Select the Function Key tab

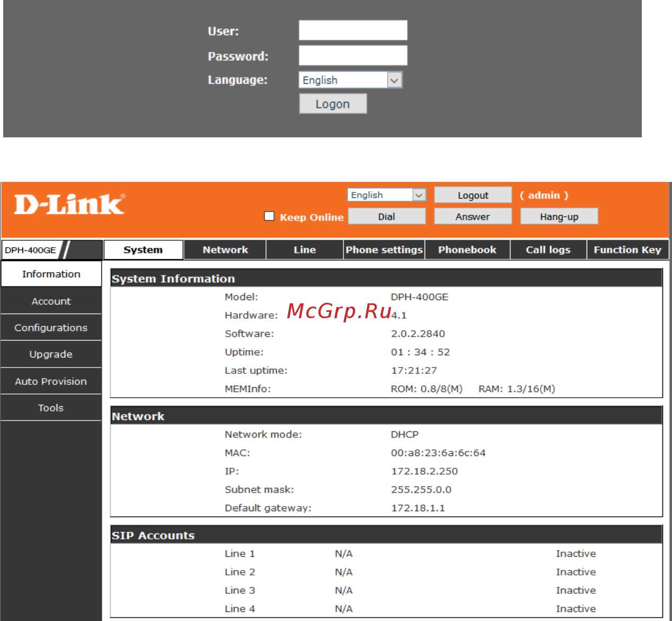pyautogui.click(x=627, y=250)
